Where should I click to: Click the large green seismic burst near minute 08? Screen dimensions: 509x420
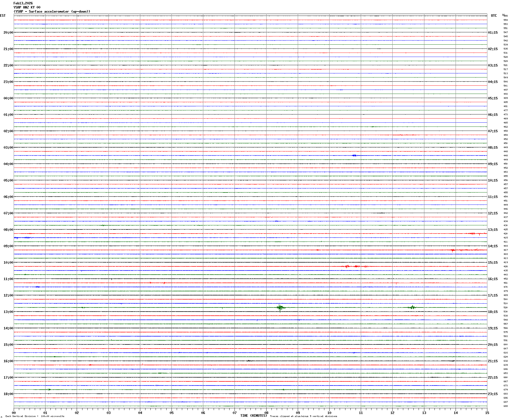(x=280, y=308)
